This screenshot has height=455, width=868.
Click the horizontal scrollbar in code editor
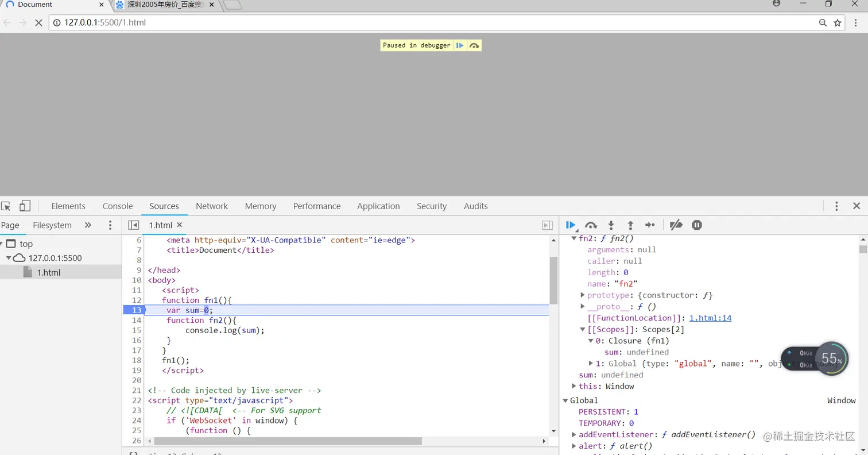click(287, 441)
